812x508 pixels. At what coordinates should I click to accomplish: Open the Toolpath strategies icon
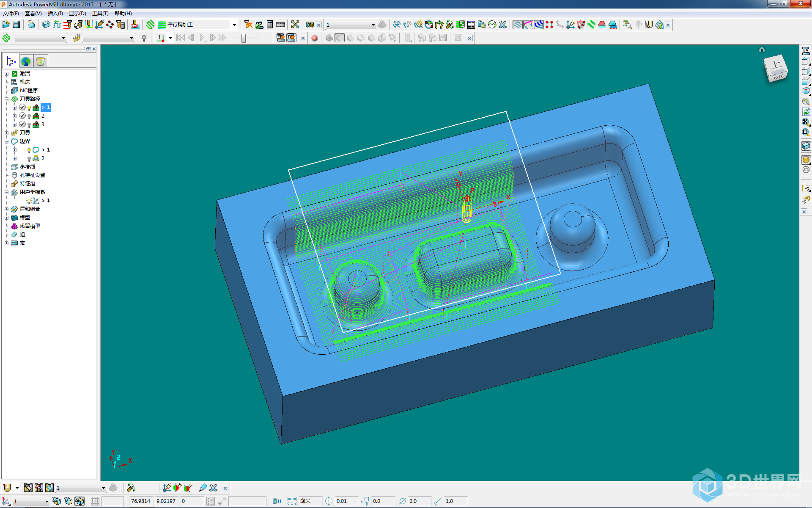[150, 25]
